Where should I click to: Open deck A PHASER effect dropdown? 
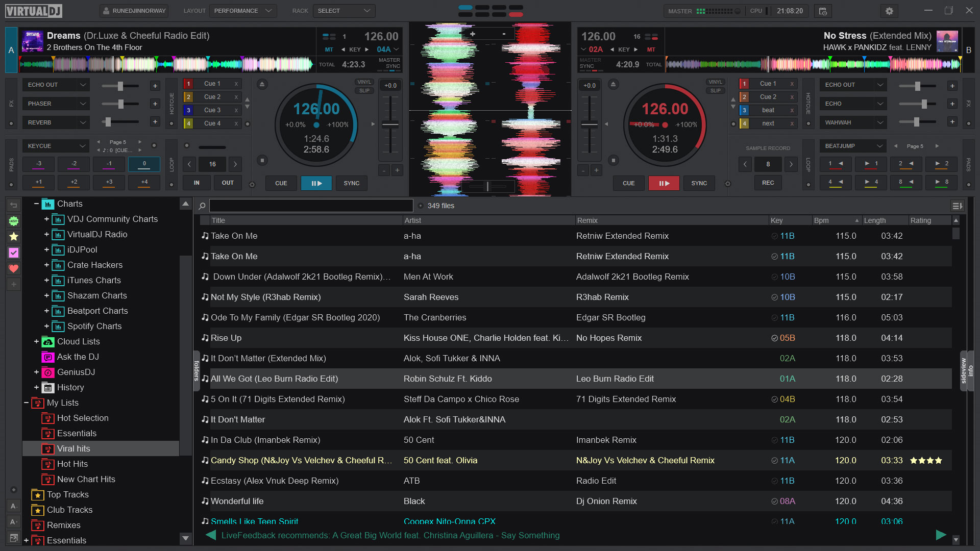click(56, 104)
